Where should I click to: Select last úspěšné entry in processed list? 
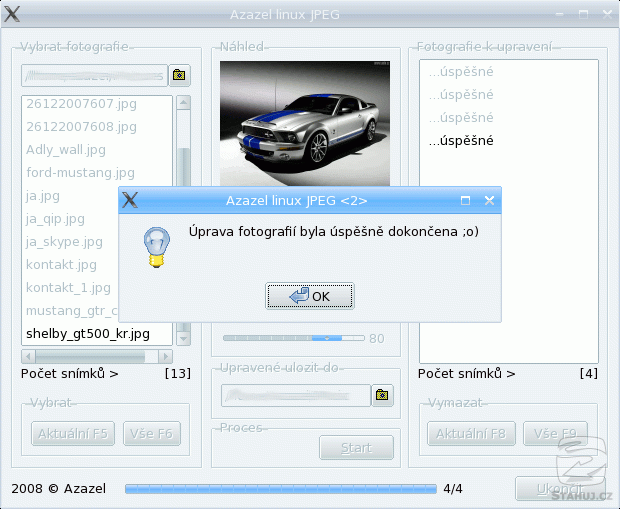(461, 141)
